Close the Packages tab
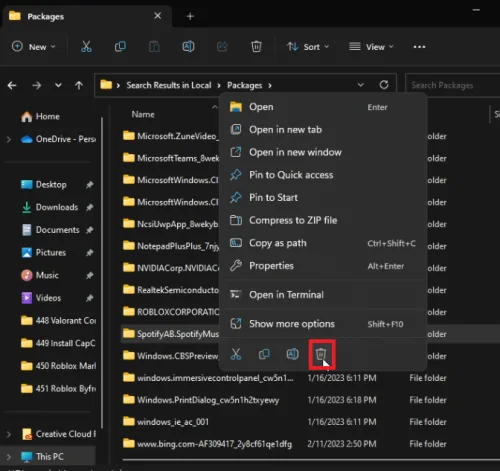The height and width of the screenshot is (471, 500). 158,16
